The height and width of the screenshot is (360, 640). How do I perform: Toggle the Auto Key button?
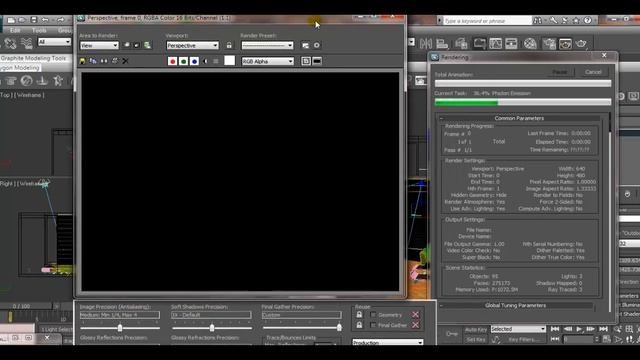click(476, 330)
